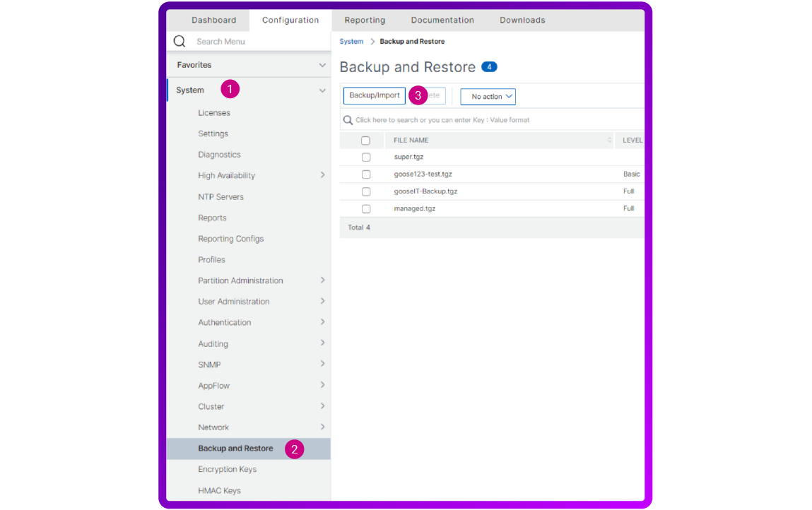The height and width of the screenshot is (510, 812).
Task: Select the super.tgz file checkbox
Action: 365,157
